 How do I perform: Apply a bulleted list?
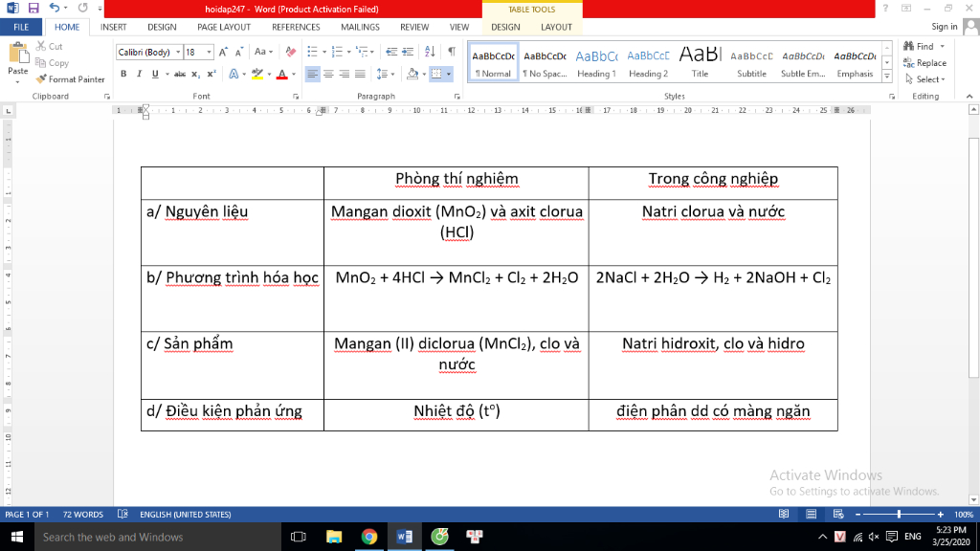pyautogui.click(x=316, y=52)
